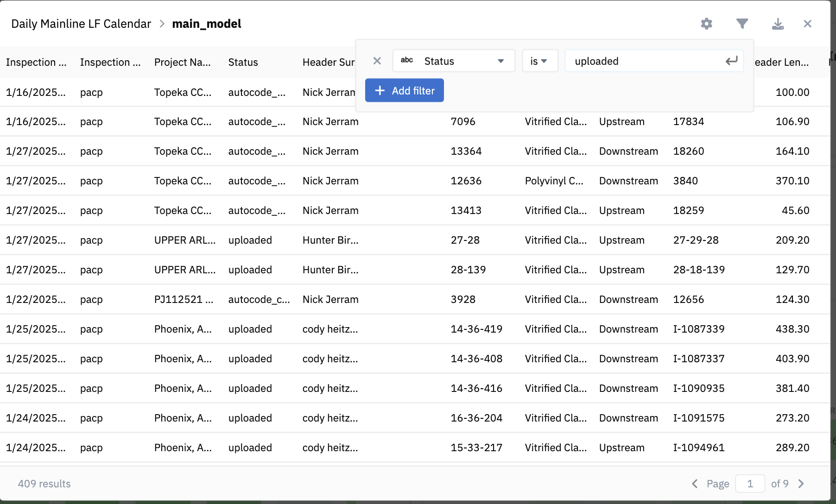This screenshot has height=504, width=836.
Task: Click the 28-18-139 cell
Action: (699, 270)
